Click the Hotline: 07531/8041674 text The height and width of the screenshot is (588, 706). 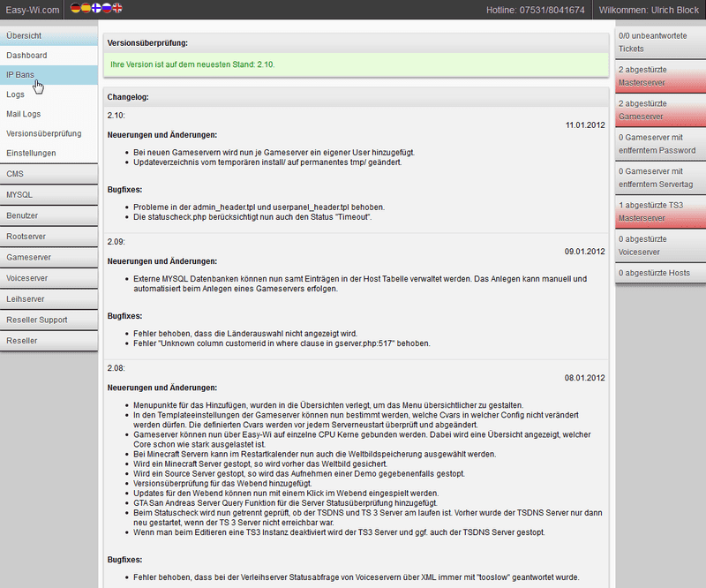535,10
